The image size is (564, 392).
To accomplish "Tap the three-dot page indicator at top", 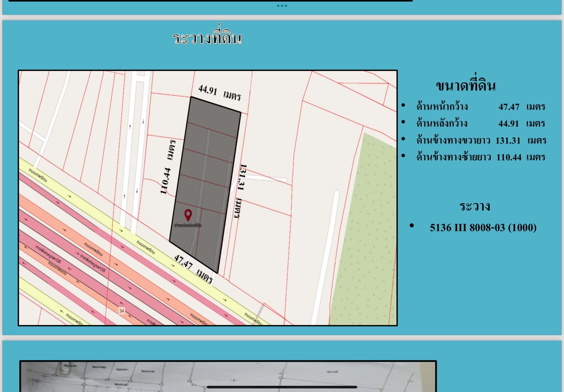I will click(282, 6).
